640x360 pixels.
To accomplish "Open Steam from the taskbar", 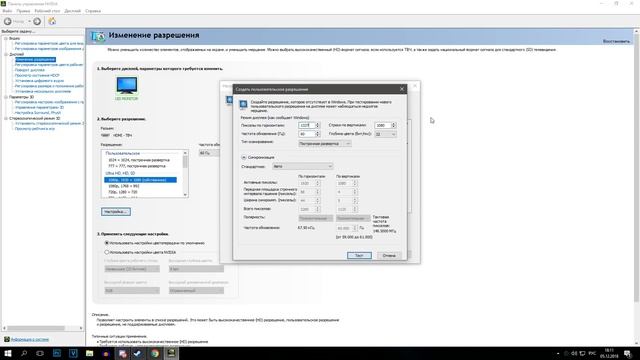I will pos(138,353).
